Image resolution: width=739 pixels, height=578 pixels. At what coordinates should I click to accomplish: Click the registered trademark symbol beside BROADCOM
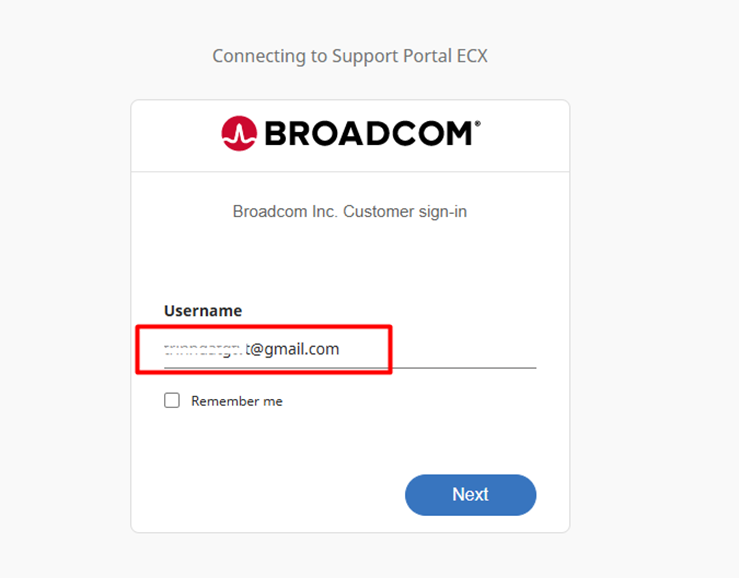pyautogui.click(x=477, y=125)
